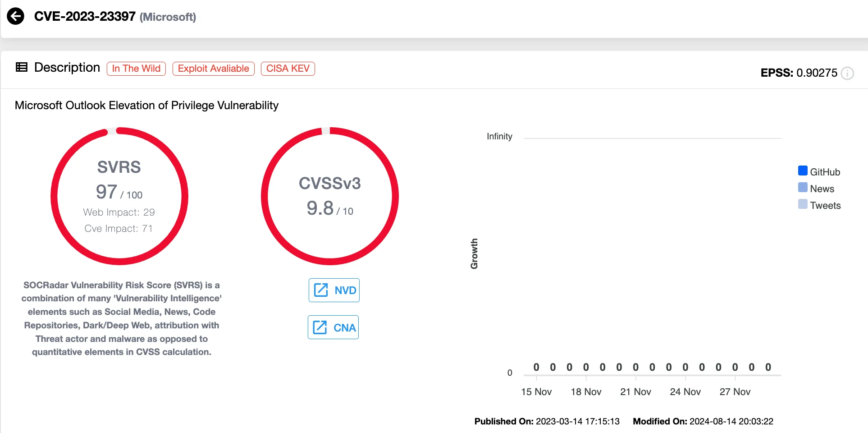This screenshot has width=868, height=433.
Task: Click the SVRS explanation paragraph
Action: 122,318
